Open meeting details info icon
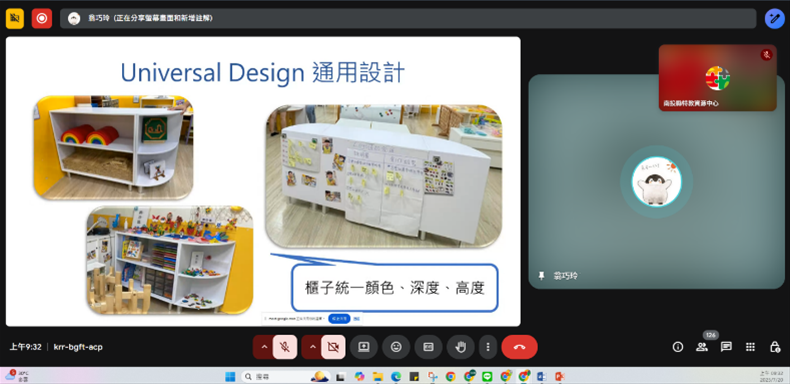This screenshot has height=384, width=790. coord(678,347)
